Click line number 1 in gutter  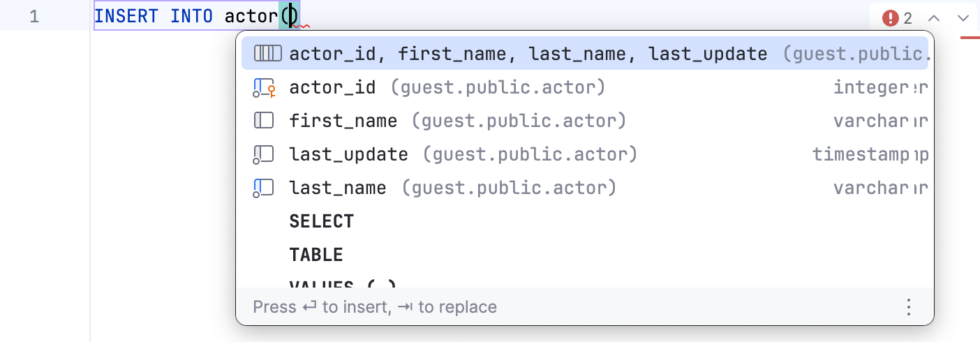34,16
